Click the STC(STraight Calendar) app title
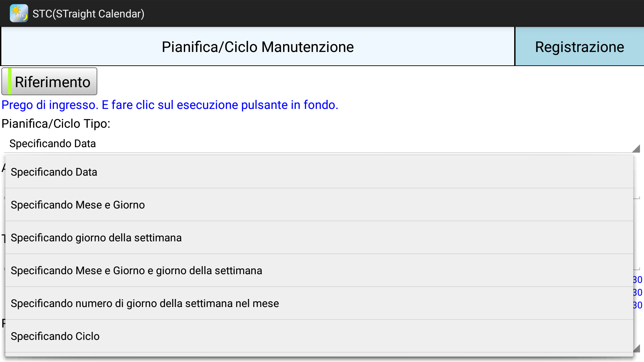644x362 pixels. tap(88, 14)
